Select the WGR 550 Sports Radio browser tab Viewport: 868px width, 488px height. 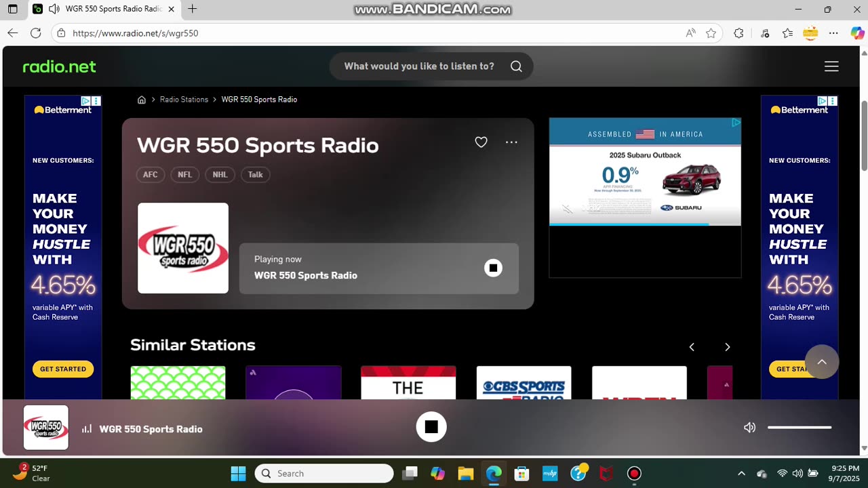point(104,9)
